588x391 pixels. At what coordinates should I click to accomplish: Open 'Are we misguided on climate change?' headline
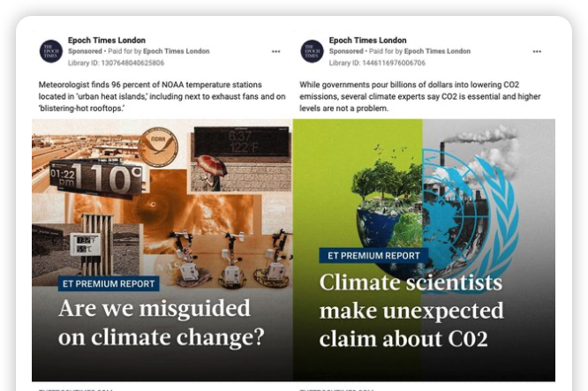[x=162, y=322]
